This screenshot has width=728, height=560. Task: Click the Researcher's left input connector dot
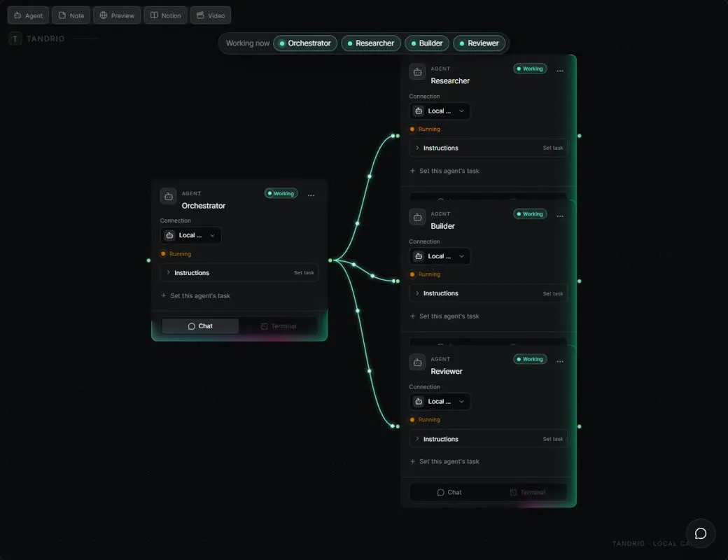pos(398,136)
